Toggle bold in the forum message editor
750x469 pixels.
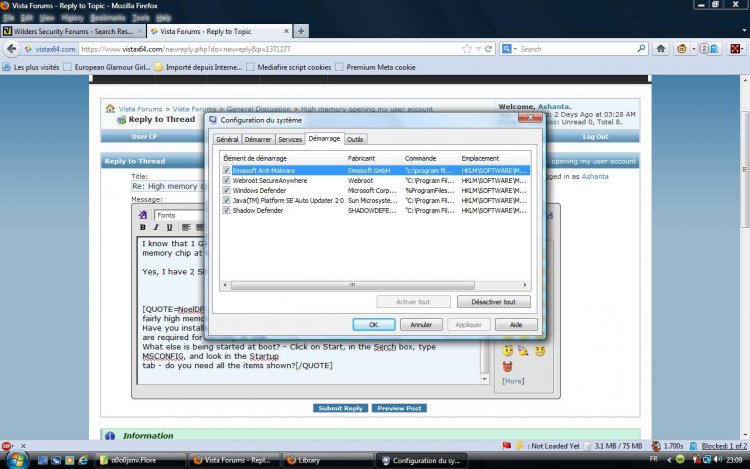tap(142, 227)
